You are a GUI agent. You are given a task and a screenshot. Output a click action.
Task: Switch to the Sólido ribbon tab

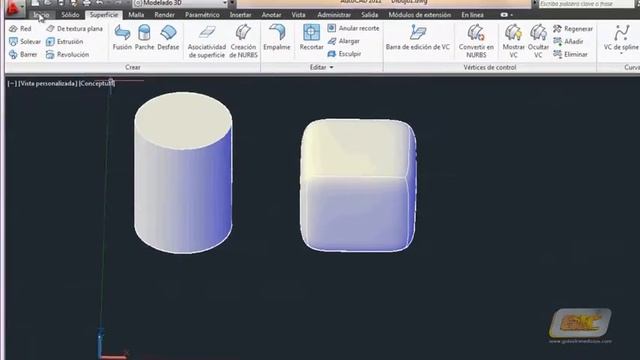(x=70, y=15)
